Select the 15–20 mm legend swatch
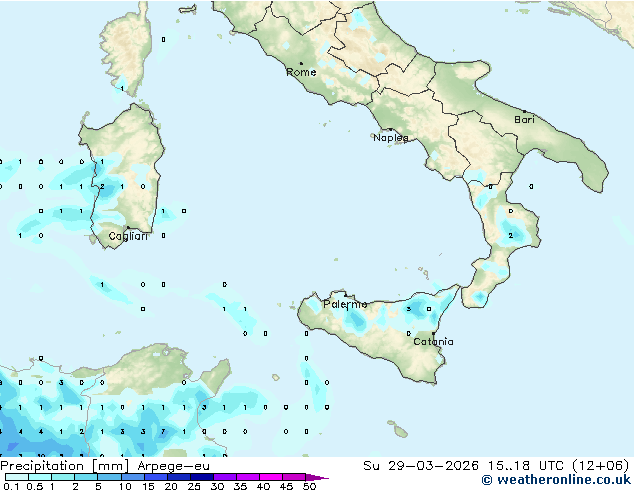The width and height of the screenshot is (634, 490). (x=155, y=477)
